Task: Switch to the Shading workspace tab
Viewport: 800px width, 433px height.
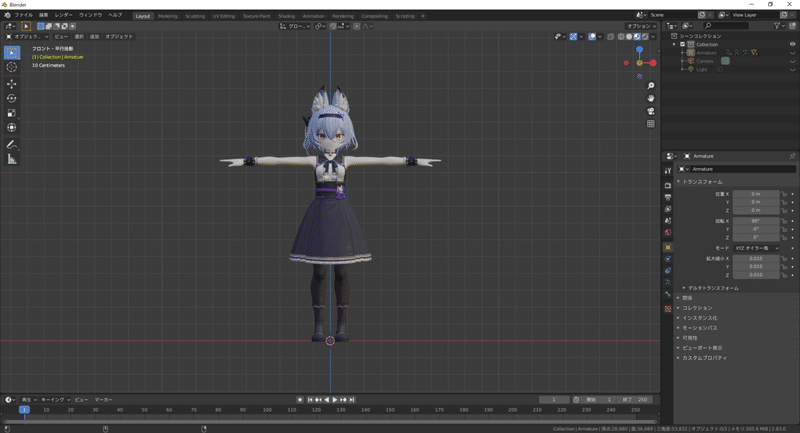Action: point(286,16)
